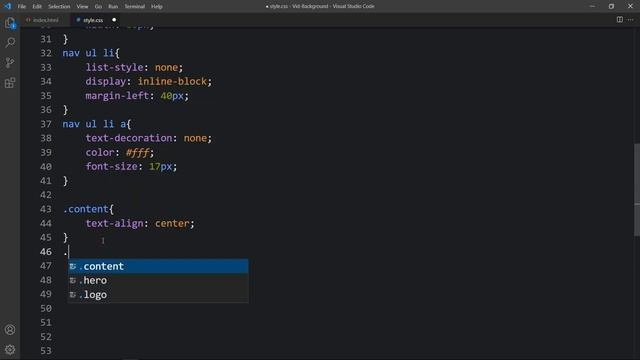Screen dimensions: 640x360
Task: Open the Help menu
Action: 157,7
